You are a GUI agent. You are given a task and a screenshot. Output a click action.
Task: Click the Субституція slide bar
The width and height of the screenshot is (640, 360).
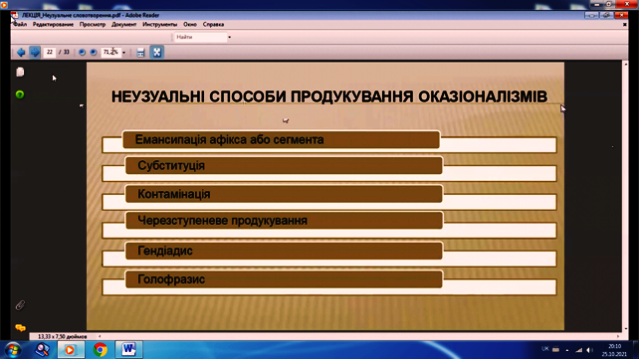pyautogui.click(x=284, y=166)
